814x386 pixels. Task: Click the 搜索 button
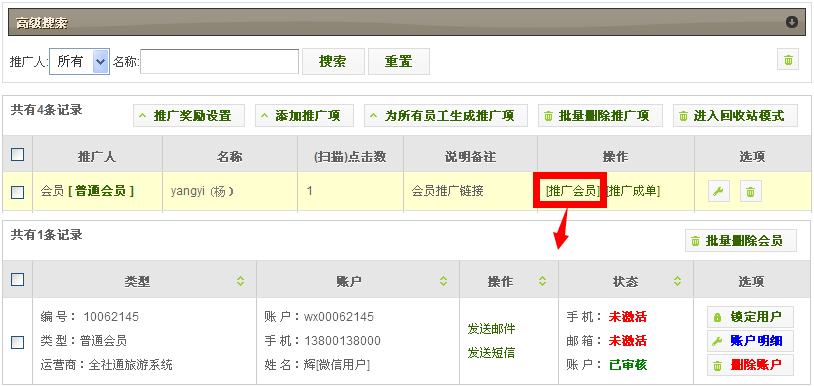tap(333, 62)
